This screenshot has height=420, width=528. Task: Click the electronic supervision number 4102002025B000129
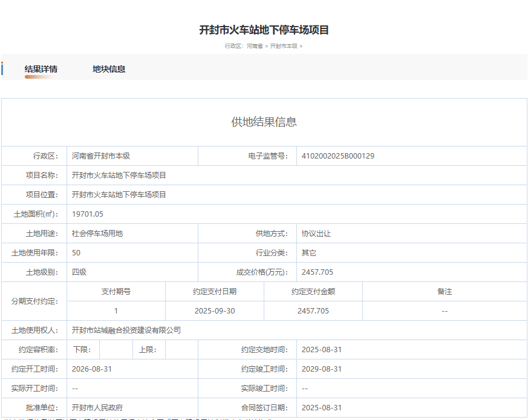coord(337,156)
